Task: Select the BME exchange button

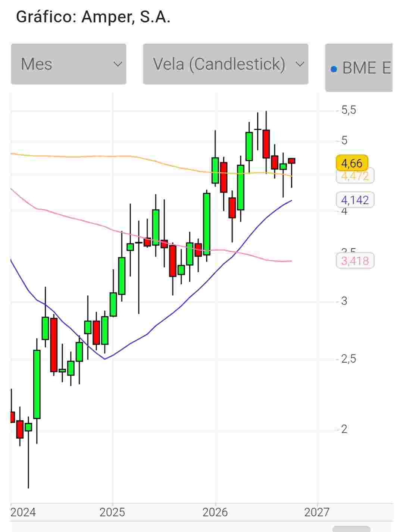Action: (x=359, y=68)
